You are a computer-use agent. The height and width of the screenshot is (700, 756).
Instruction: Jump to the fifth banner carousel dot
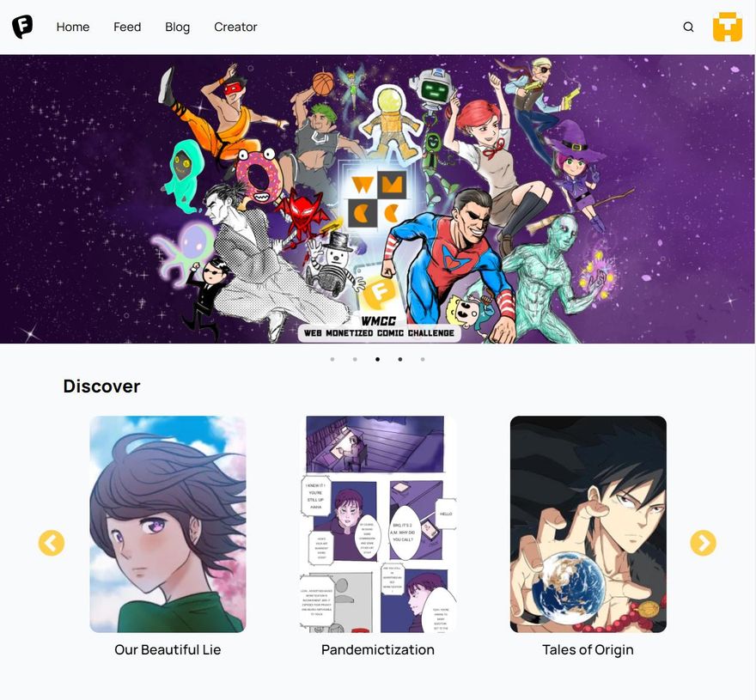pos(423,359)
